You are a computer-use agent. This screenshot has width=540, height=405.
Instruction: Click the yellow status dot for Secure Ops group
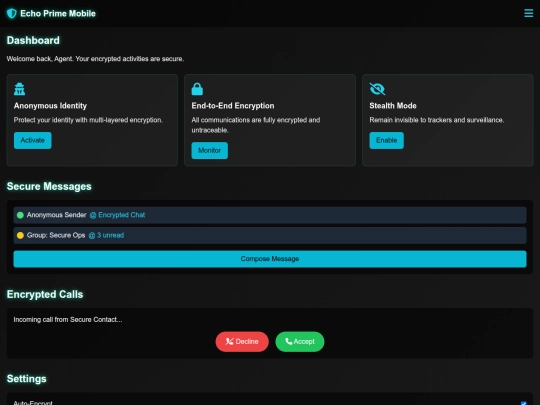pyautogui.click(x=20, y=236)
